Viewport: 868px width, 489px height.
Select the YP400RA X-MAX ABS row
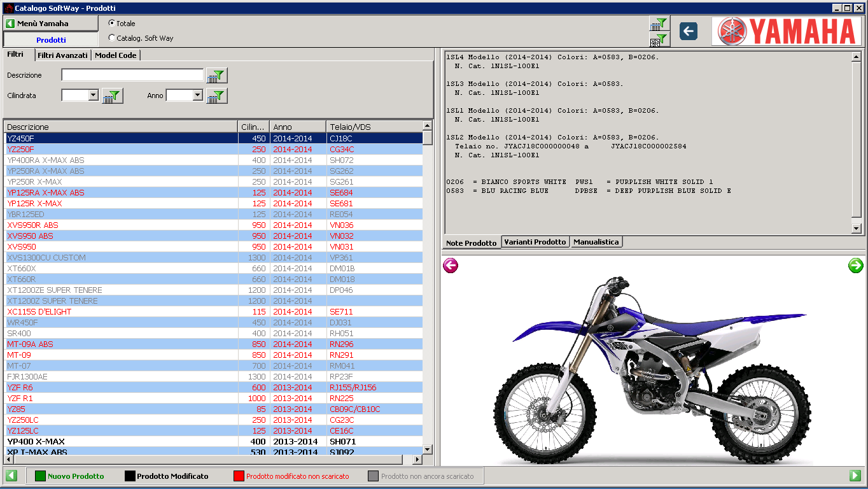pyautogui.click(x=213, y=160)
